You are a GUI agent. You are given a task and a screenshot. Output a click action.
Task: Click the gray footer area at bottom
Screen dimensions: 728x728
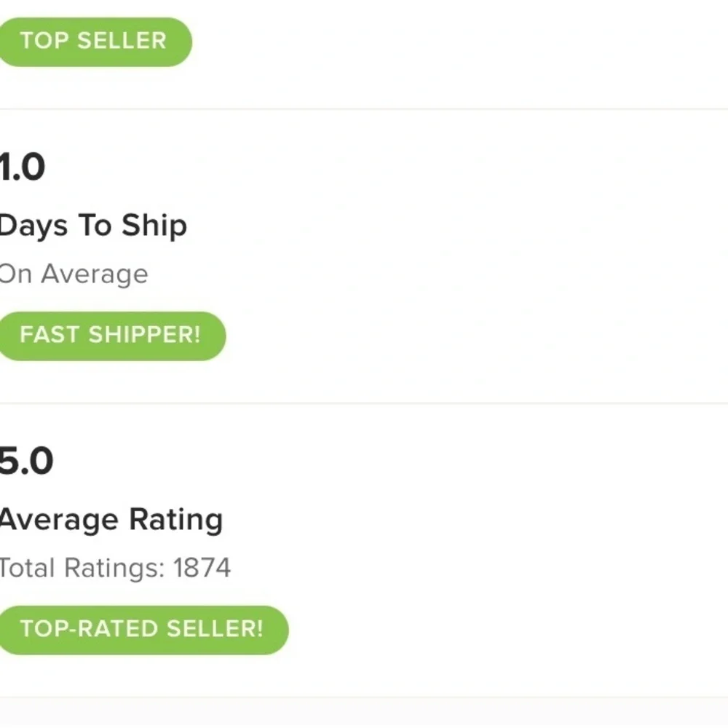(x=364, y=713)
